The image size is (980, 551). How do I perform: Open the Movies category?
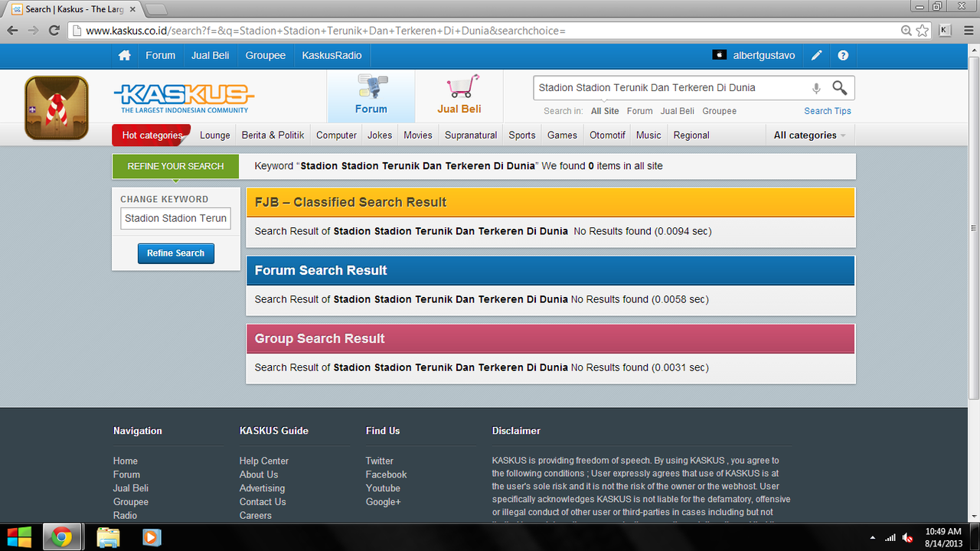coord(418,135)
